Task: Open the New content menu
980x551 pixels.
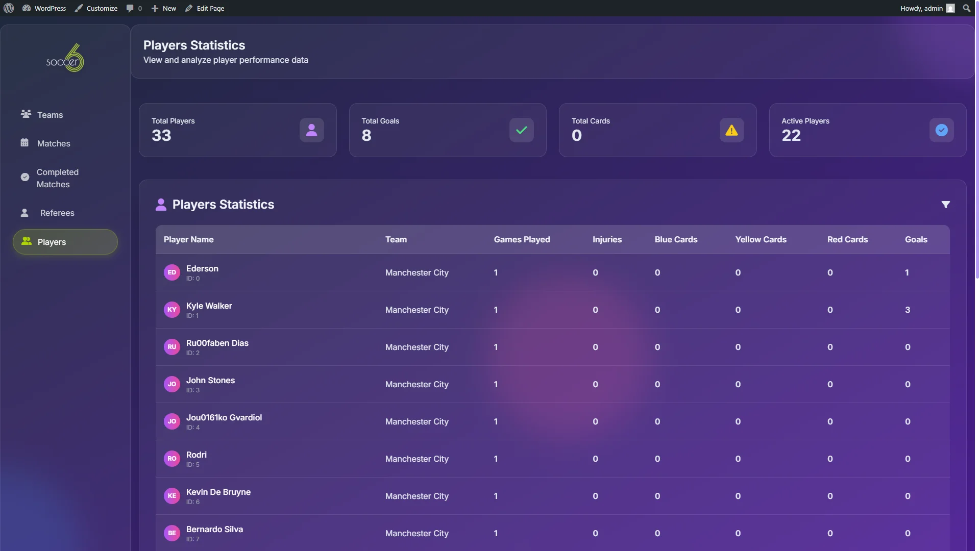Action: tap(164, 8)
